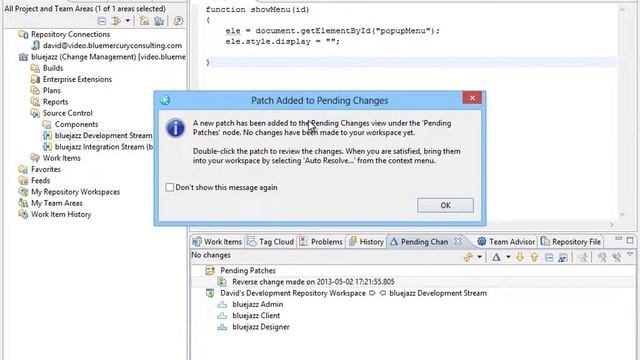Click the editor vertical scrollbar up arrow
The width and height of the screenshot is (640, 360).
[622, 10]
